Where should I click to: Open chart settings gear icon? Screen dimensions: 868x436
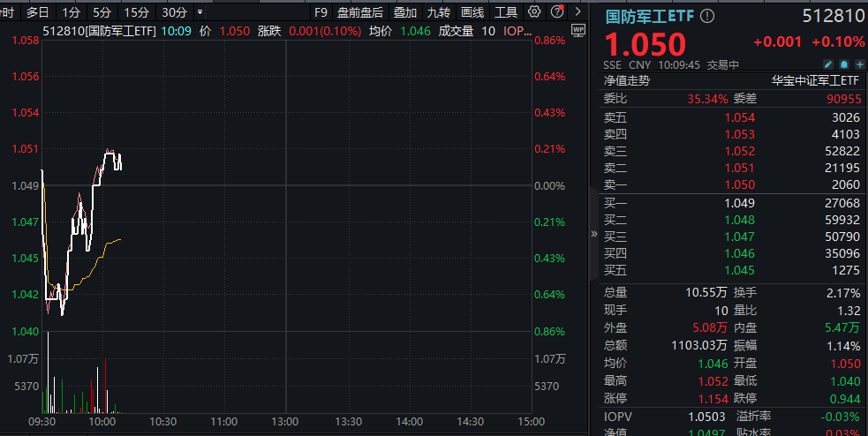tap(534, 11)
